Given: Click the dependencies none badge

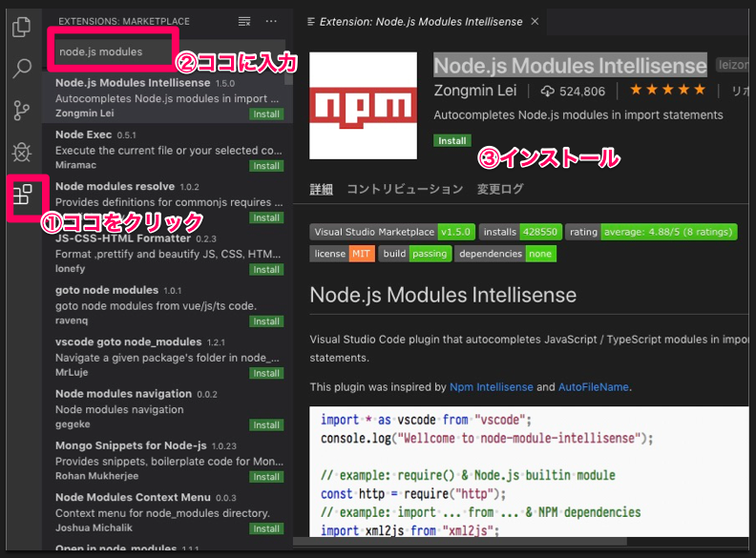Looking at the screenshot, I should [505, 254].
